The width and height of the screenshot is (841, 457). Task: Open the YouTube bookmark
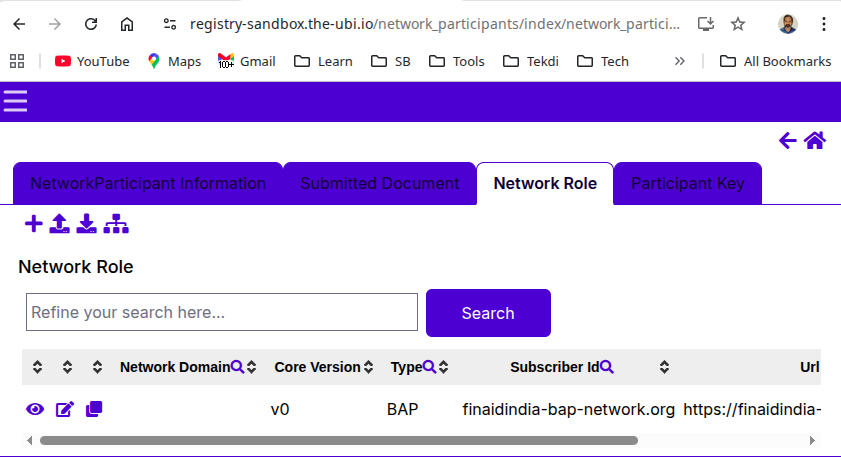click(92, 61)
